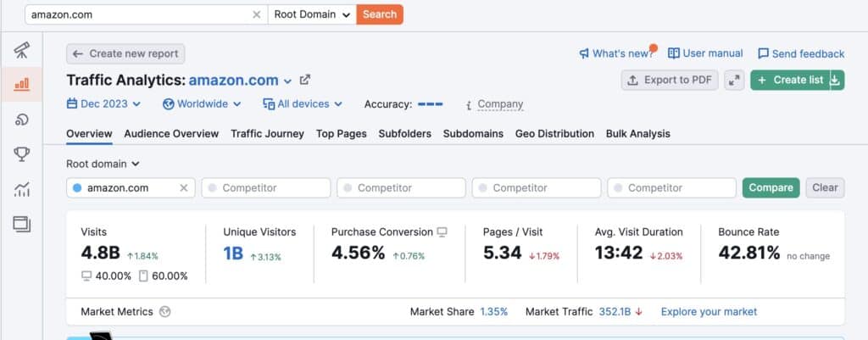Click Create new report button
The height and width of the screenshot is (340, 868).
[x=125, y=53]
